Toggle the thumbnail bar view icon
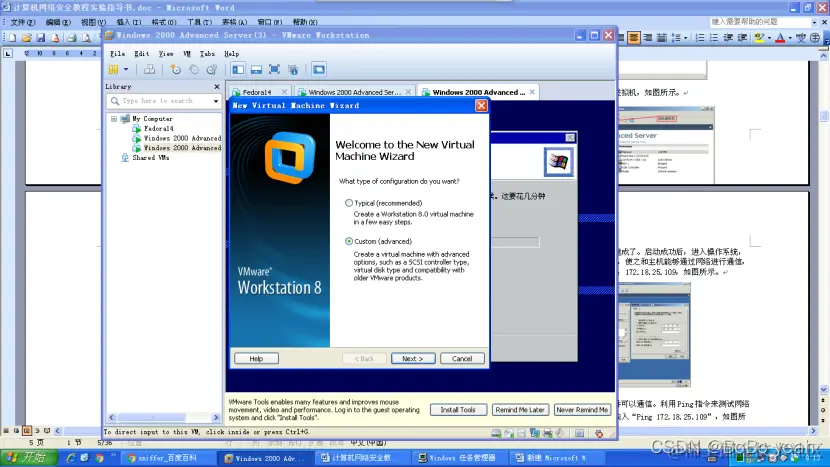The image size is (830, 467). pos(256,69)
